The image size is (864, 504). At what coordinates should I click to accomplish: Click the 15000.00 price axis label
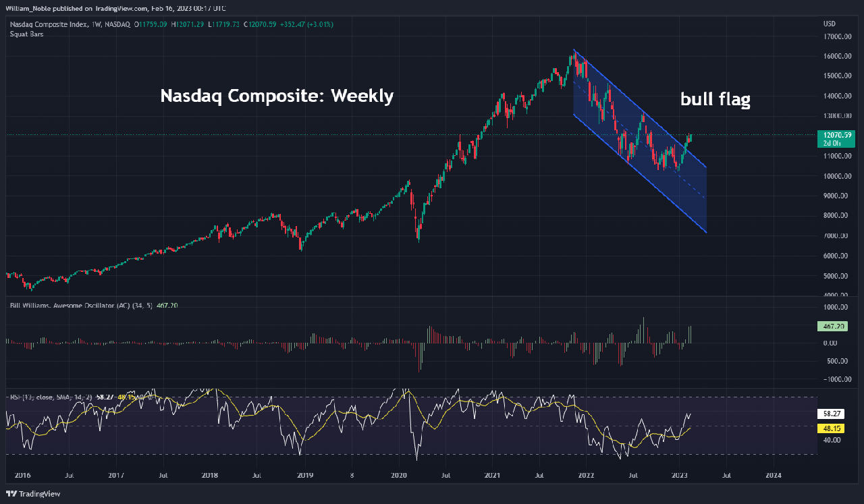tap(836, 76)
